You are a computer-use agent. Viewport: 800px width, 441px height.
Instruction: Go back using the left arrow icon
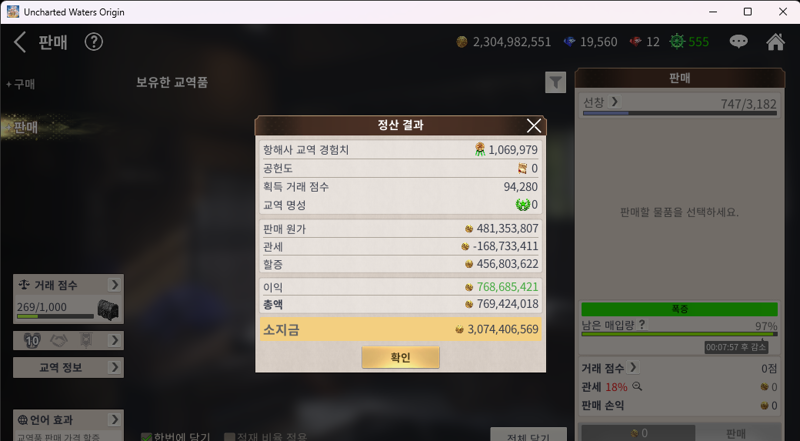pyautogui.click(x=20, y=42)
